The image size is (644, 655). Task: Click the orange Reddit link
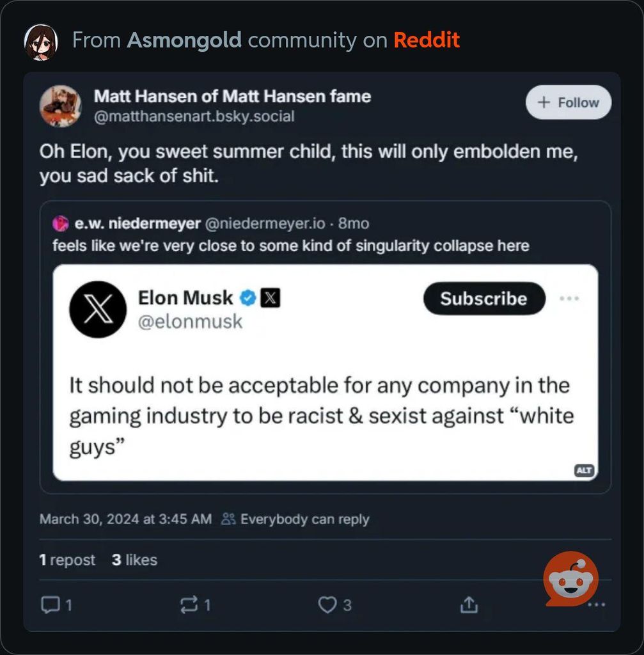pyautogui.click(x=427, y=40)
